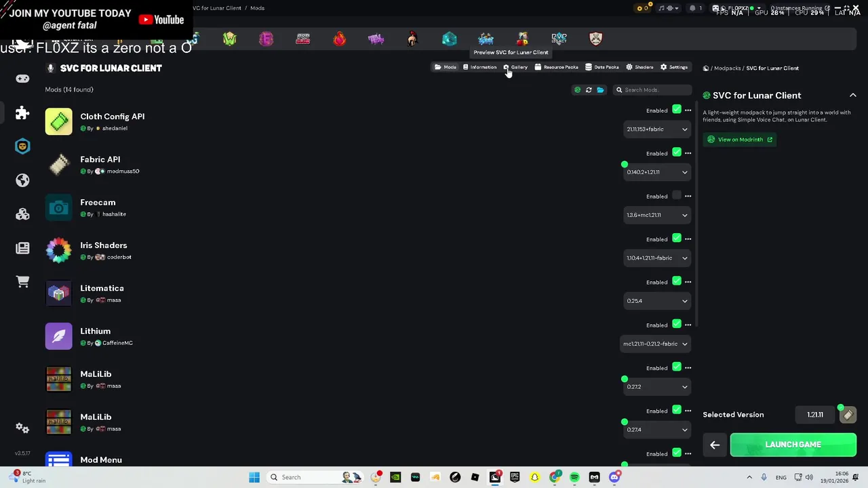The image size is (868, 488).
Task: Click the coins balance icon in top bar
Action: point(642,8)
